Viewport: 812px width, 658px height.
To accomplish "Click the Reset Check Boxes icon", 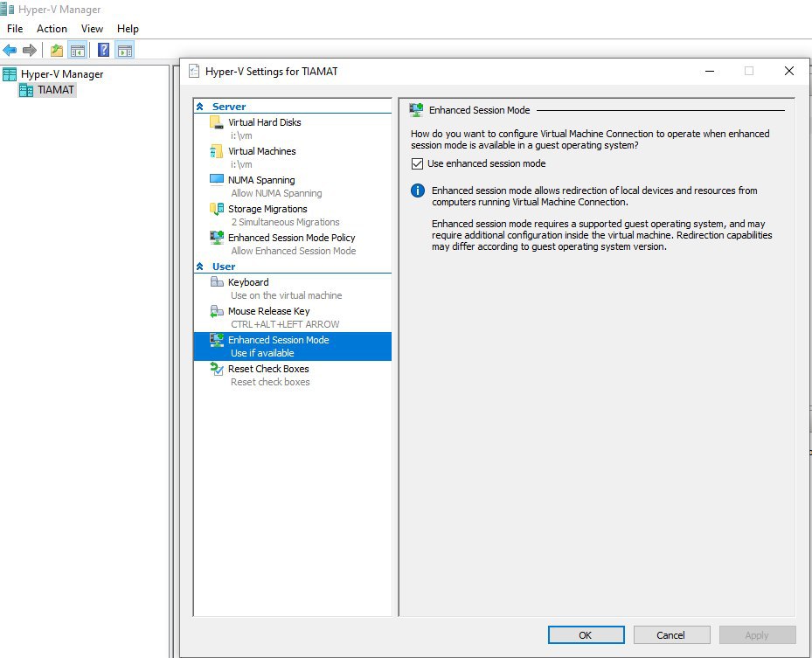I will pyautogui.click(x=216, y=369).
